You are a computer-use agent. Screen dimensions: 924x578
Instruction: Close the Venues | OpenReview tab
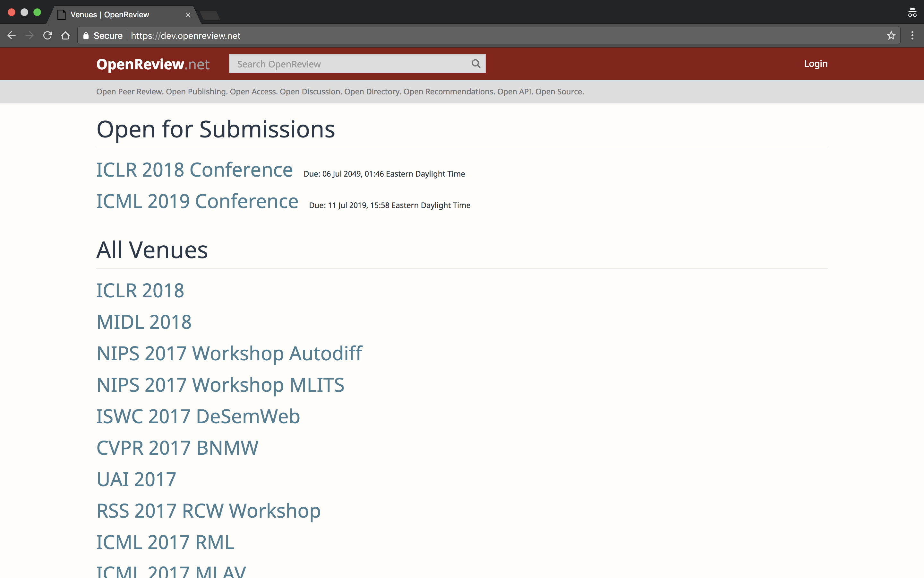pos(188,14)
